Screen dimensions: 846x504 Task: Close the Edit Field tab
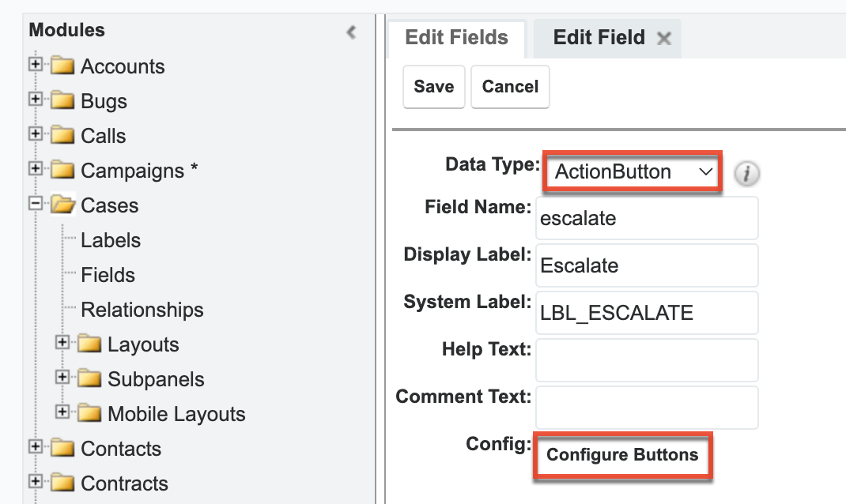pyautogui.click(x=665, y=38)
